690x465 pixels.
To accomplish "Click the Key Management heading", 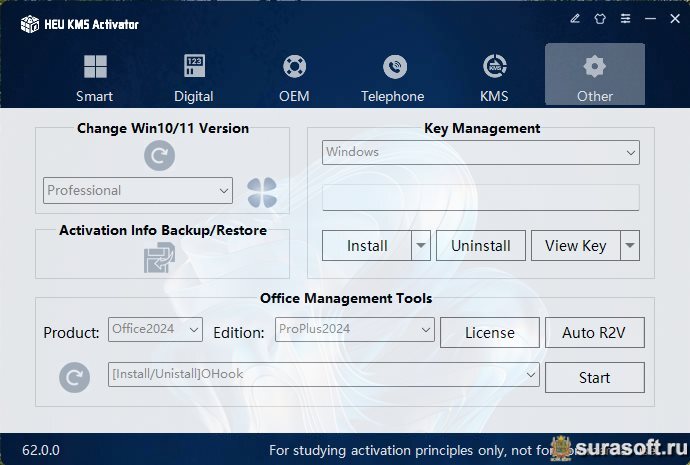I will point(482,128).
